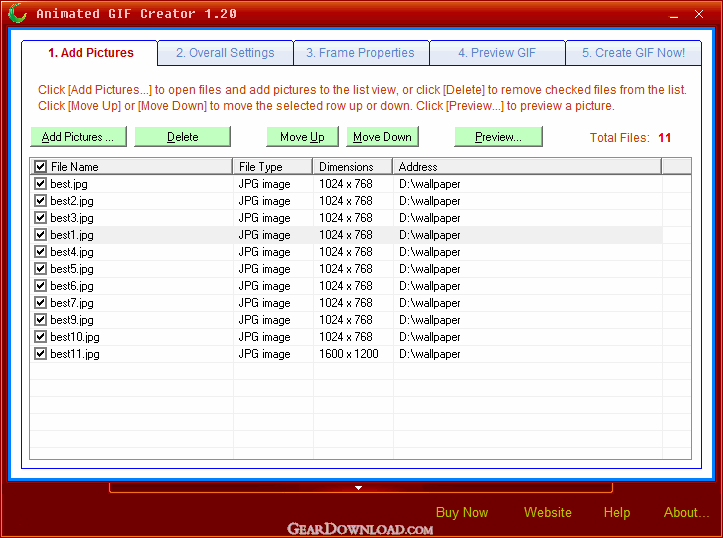Sort by the Dimensions column header
Image resolution: width=723 pixels, height=538 pixels.
click(353, 166)
